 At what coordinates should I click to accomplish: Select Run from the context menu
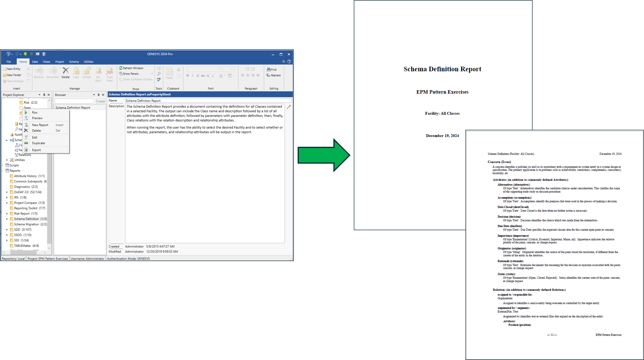(35, 112)
